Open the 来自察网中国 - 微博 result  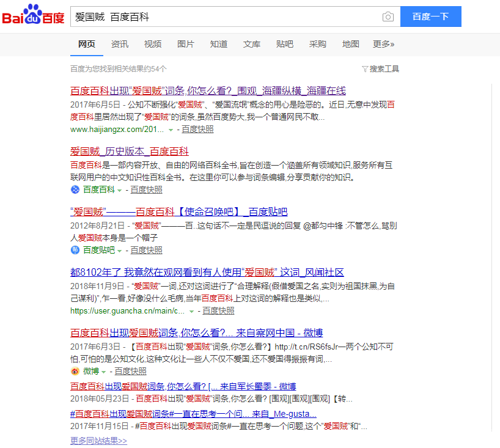coord(196,333)
